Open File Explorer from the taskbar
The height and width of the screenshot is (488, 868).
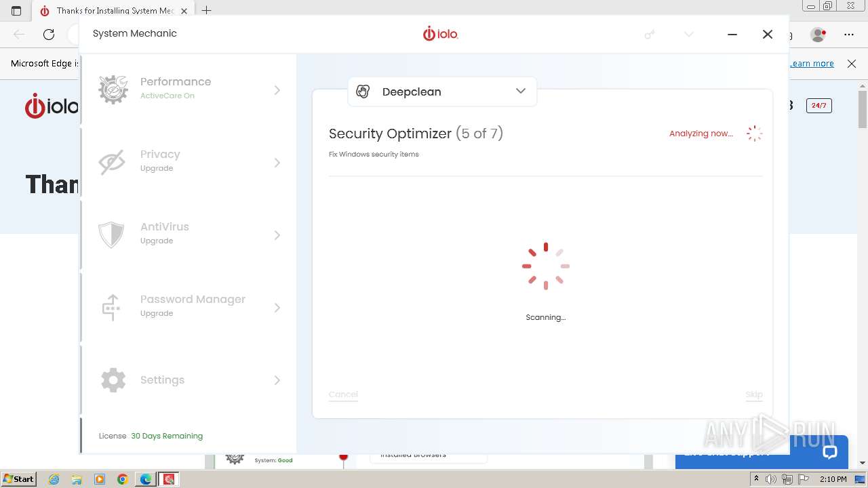(77, 479)
